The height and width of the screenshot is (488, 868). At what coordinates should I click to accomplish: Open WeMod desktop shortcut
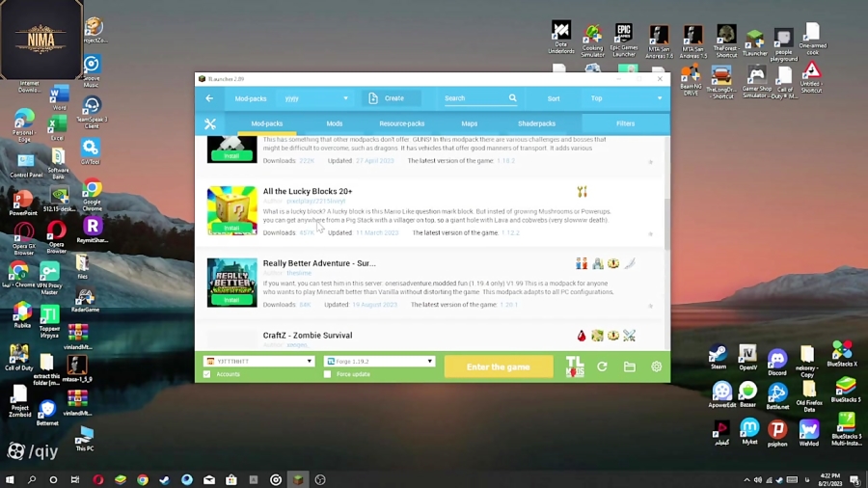(x=809, y=433)
